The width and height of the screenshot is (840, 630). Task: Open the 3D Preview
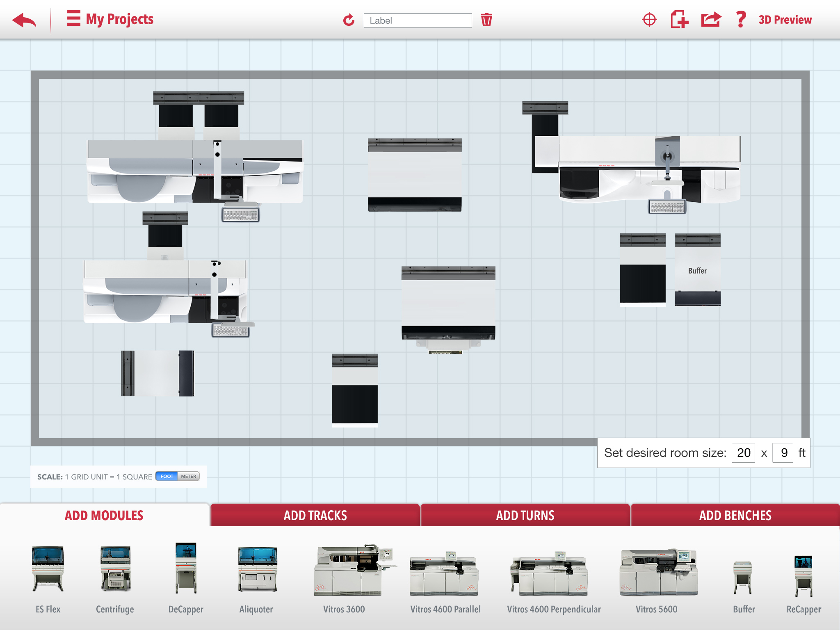click(785, 20)
